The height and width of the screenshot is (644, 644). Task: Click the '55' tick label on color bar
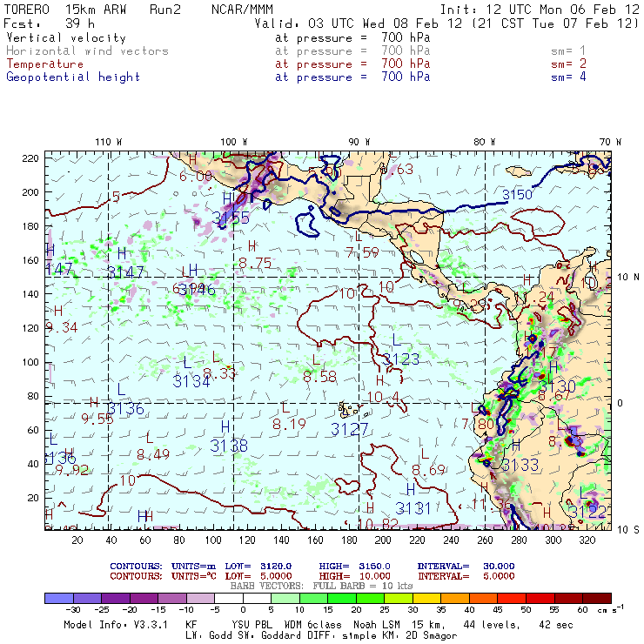point(554,610)
